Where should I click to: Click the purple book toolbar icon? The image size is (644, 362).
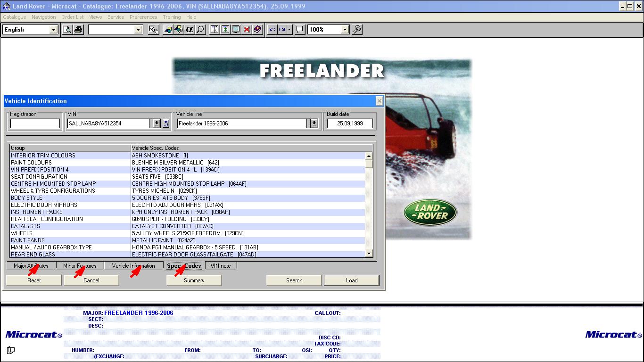(x=257, y=30)
